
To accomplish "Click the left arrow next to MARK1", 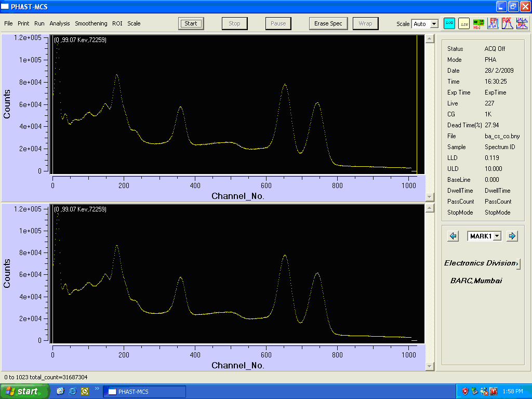I will [x=453, y=236].
